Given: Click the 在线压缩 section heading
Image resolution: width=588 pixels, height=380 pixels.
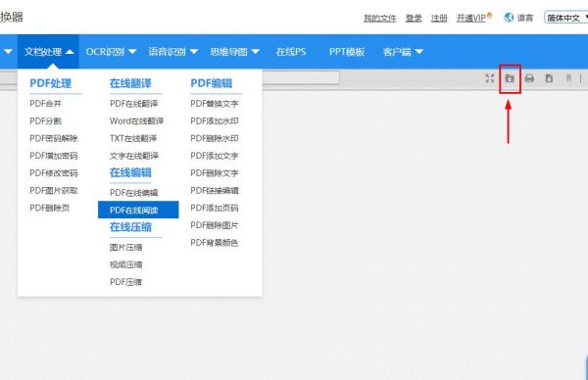Looking at the screenshot, I should (130, 226).
